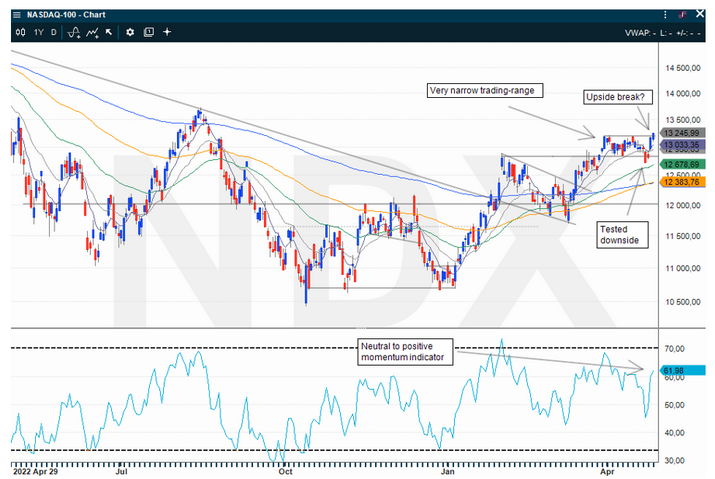Click the 14 500,00 price axis label

683,68
